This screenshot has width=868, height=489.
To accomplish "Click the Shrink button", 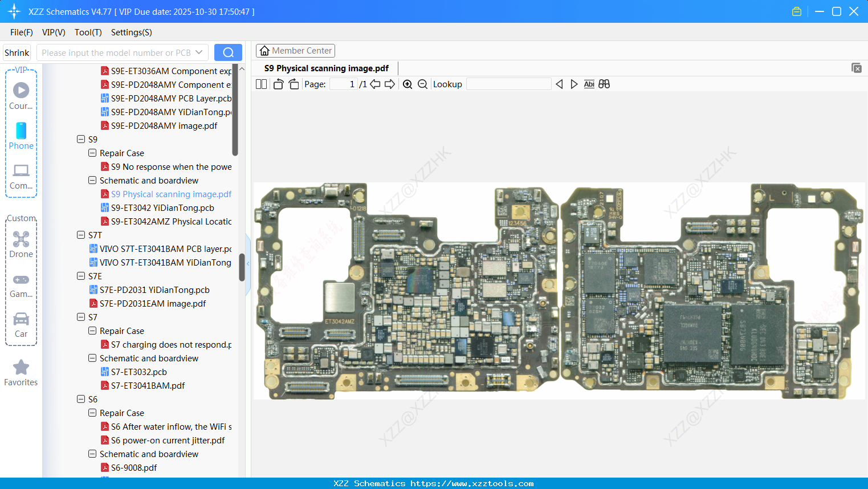I will click(17, 52).
